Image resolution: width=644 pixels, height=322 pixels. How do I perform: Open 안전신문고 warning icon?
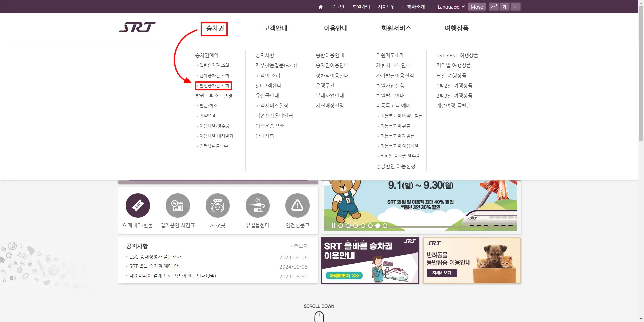[298, 205]
